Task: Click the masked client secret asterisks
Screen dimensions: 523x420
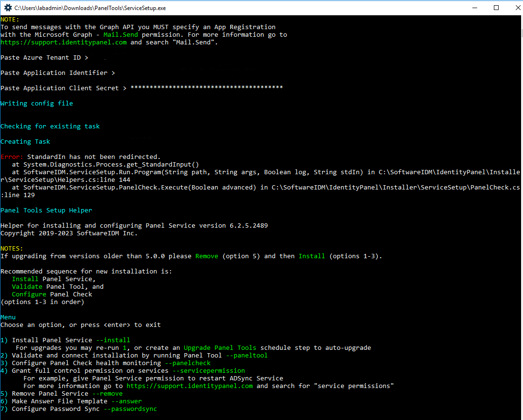Action: 206,87
